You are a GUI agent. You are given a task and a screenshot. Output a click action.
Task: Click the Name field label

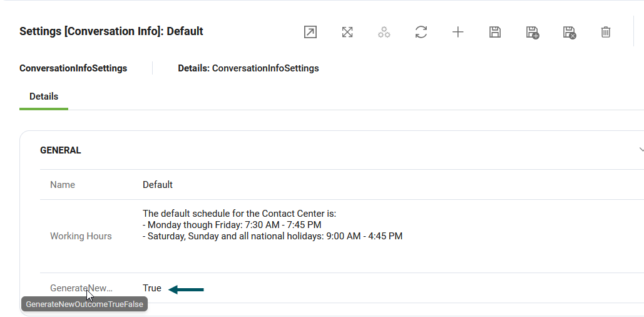(x=63, y=185)
